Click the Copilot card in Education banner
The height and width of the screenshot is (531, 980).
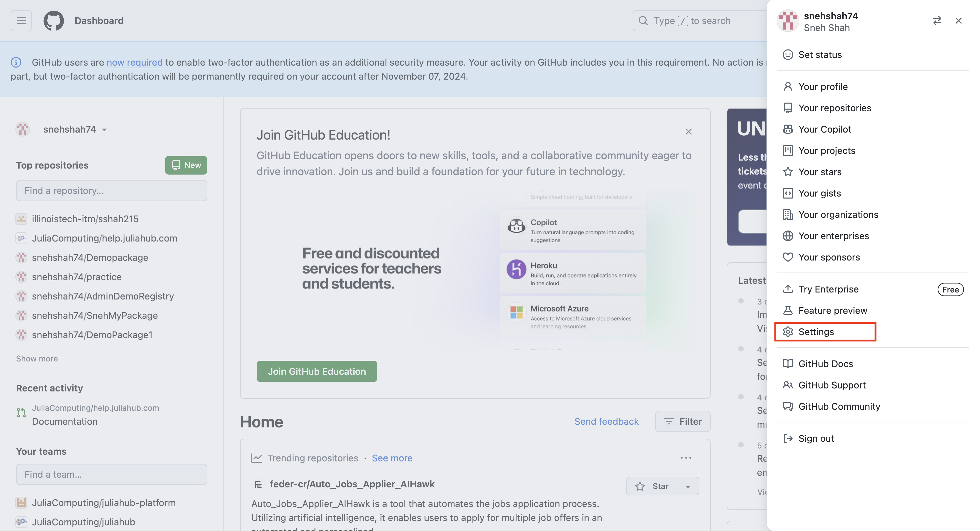(573, 230)
